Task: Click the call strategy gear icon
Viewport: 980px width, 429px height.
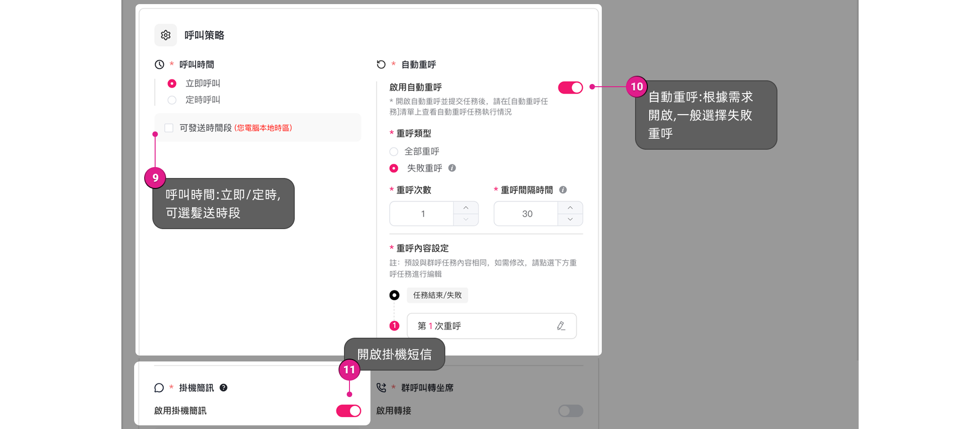Action: 166,35
